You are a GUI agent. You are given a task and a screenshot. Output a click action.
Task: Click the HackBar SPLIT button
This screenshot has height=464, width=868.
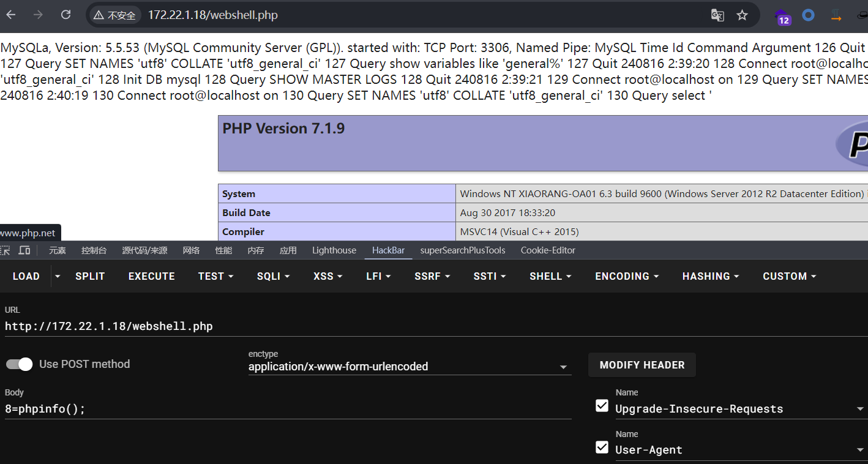pos(90,277)
